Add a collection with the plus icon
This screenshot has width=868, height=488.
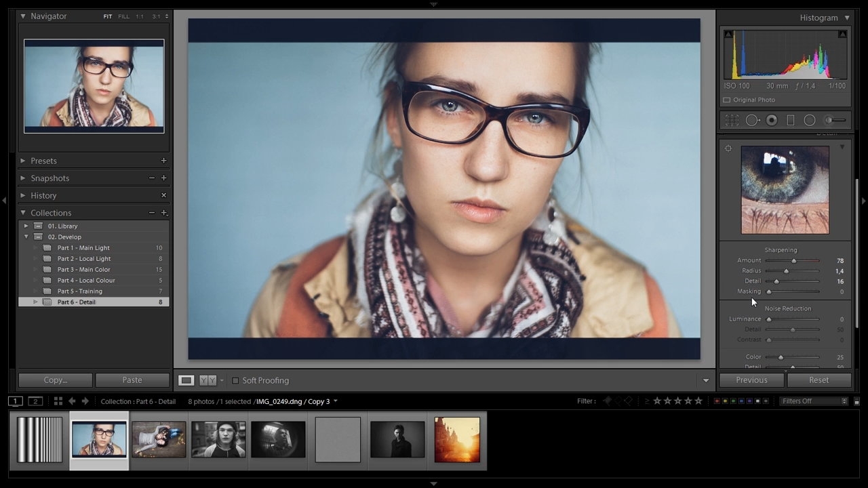click(x=163, y=213)
